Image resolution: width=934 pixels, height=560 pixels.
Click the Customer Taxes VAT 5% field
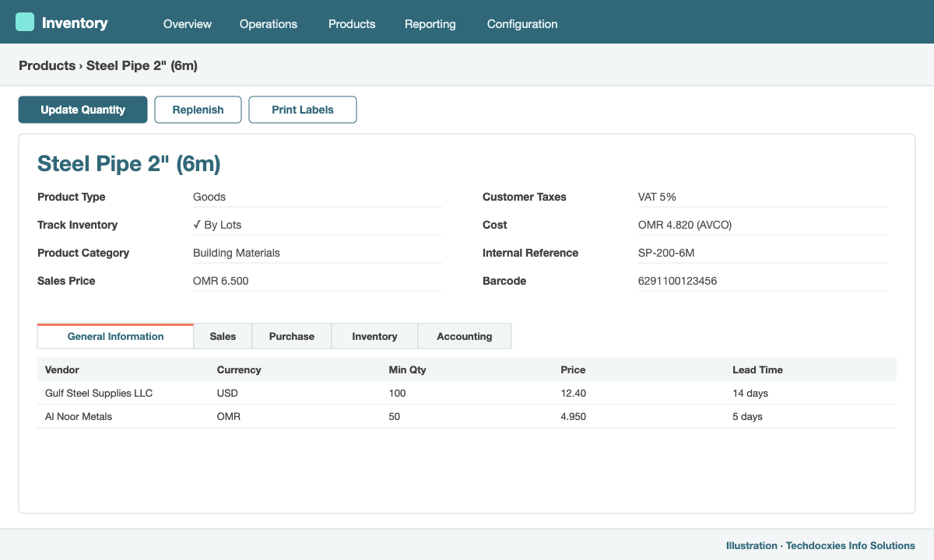click(x=763, y=197)
